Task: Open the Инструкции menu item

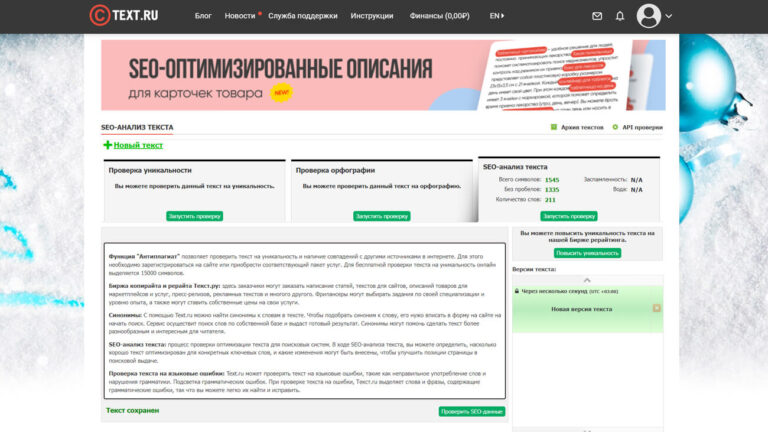Action: point(372,16)
